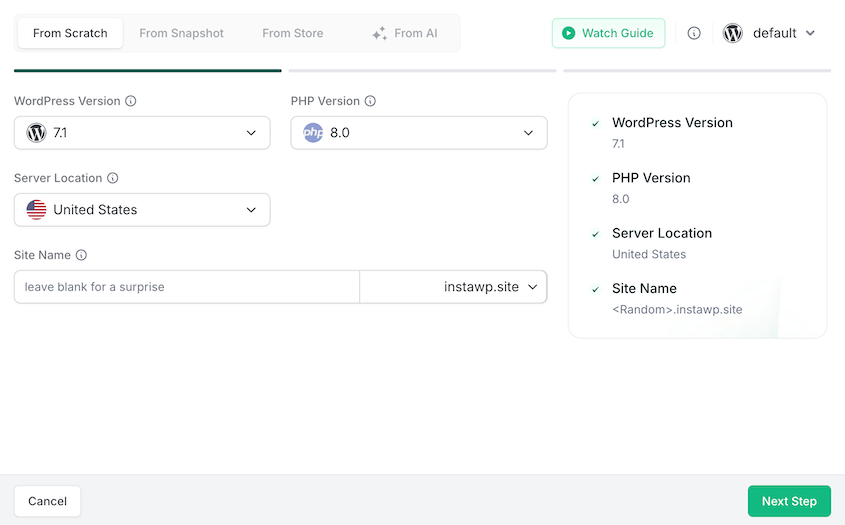
Task: Click the info icon beside Watch Guide
Action: pyautogui.click(x=694, y=33)
